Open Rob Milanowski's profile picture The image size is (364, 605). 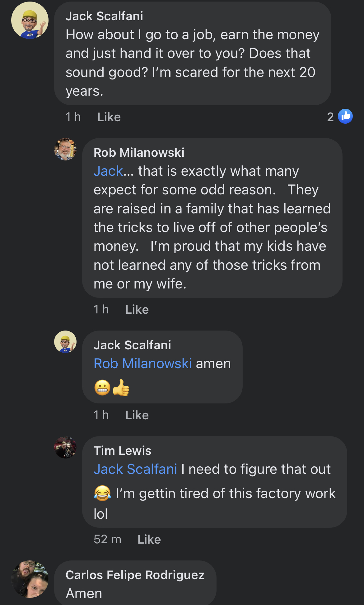click(65, 149)
